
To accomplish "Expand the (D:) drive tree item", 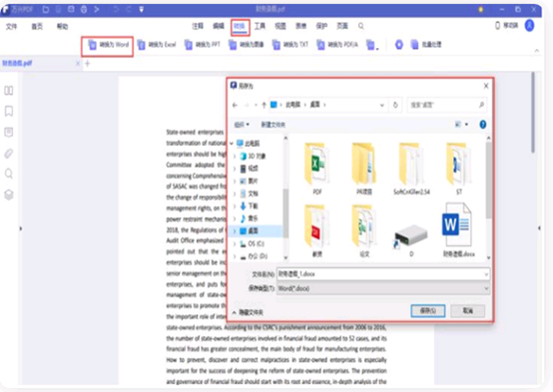I will click(235, 256).
